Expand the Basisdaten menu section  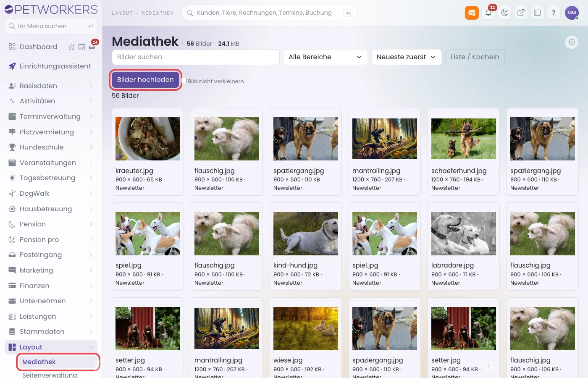coord(51,86)
